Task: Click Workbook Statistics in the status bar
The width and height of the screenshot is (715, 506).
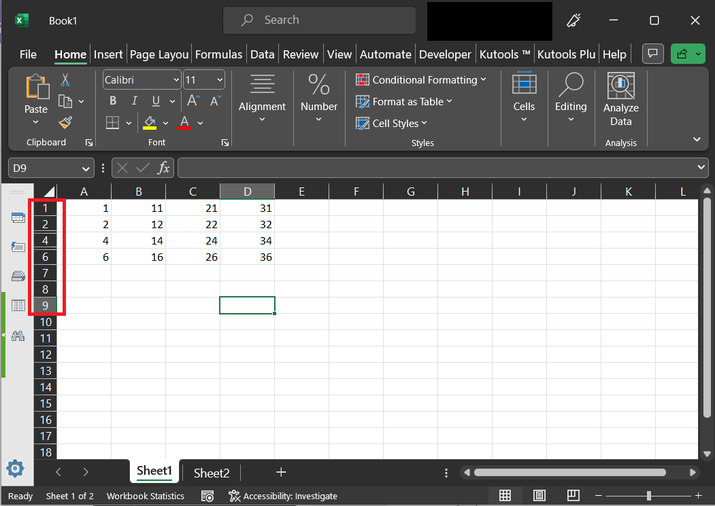Action: (146, 496)
